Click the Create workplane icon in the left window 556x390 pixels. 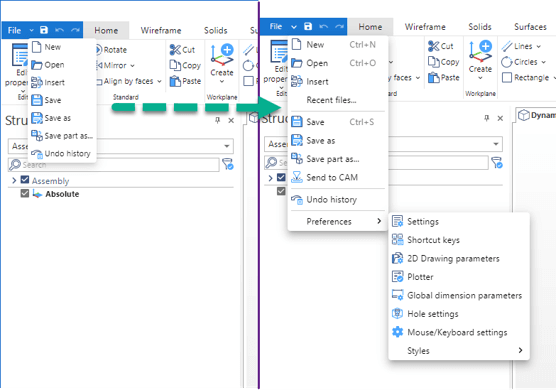click(222, 55)
